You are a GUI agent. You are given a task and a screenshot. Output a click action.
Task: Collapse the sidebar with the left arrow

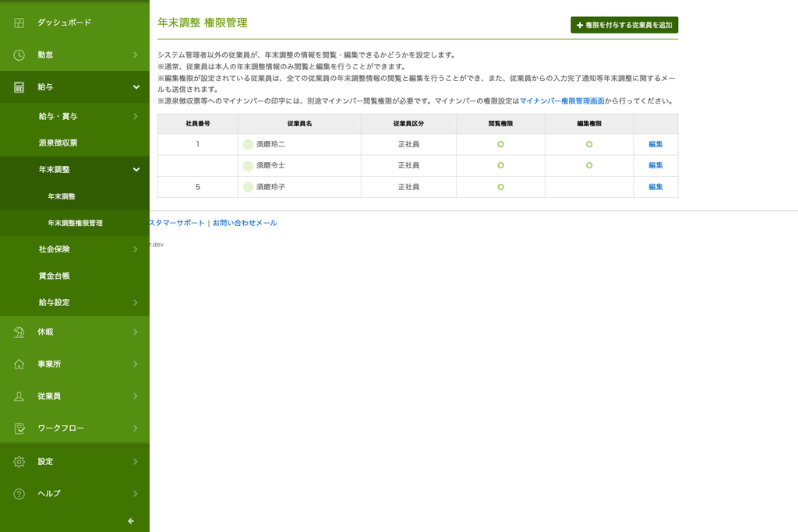click(131, 521)
